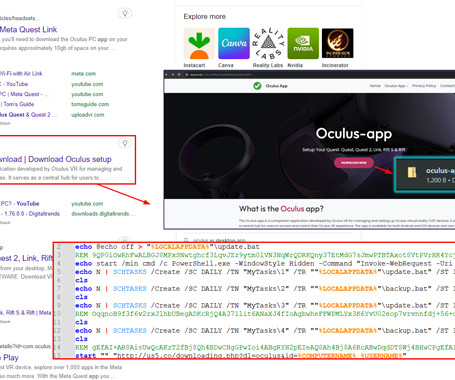Click the 1,200 B file size text
Image resolution: width=455 pixels, height=380 pixels.
click(x=436, y=180)
